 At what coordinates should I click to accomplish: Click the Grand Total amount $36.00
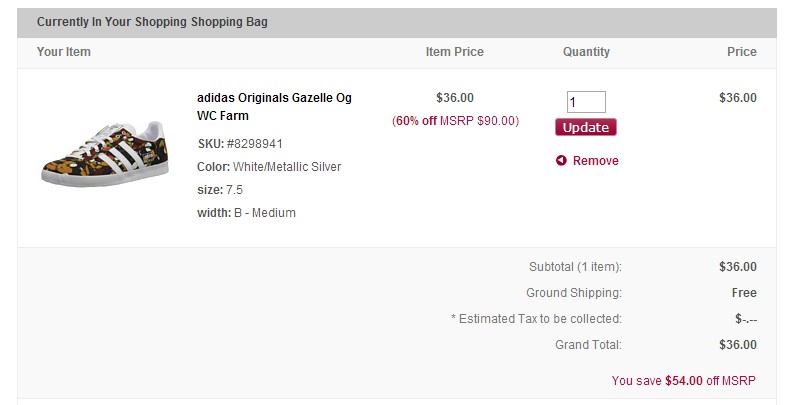click(x=738, y=345)
